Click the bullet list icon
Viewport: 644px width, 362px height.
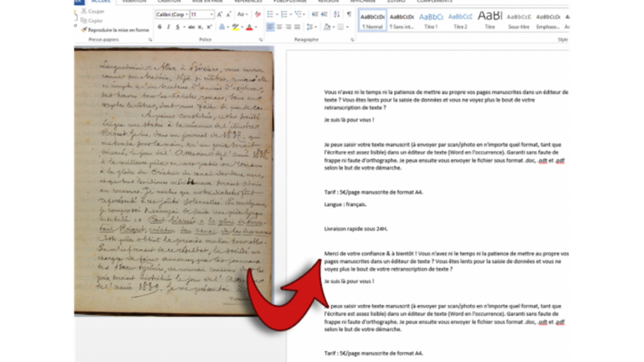tap(270, 14)
